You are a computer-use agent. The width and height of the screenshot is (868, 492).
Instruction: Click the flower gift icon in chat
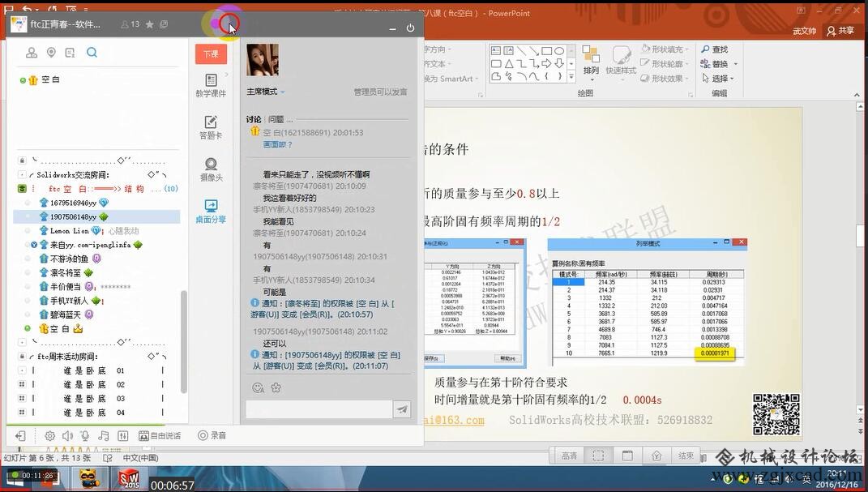point(276,388)
